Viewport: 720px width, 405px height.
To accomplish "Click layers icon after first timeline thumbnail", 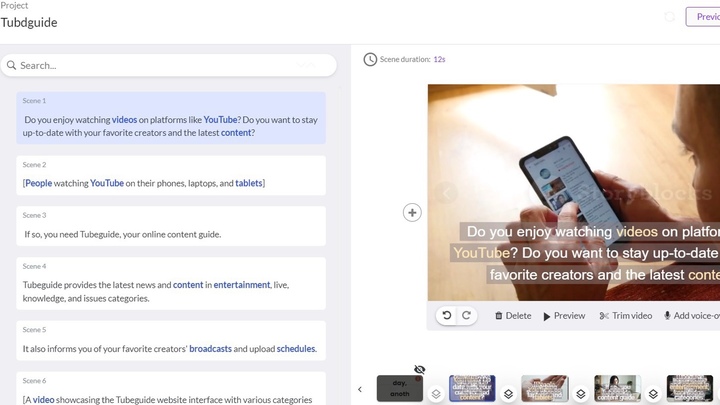I will [x=436, y=394].
